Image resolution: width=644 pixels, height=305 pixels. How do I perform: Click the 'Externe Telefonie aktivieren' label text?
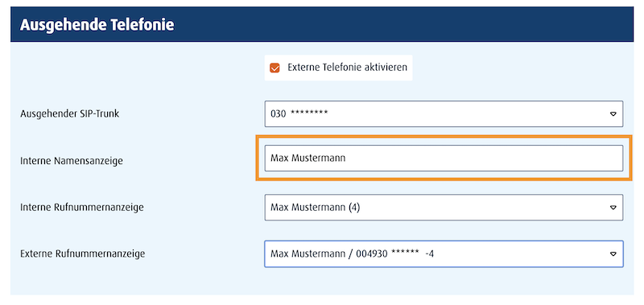(348, 67)
